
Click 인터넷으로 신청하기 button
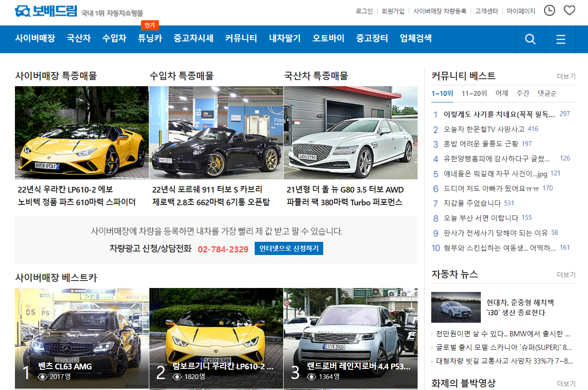[289, 248]
